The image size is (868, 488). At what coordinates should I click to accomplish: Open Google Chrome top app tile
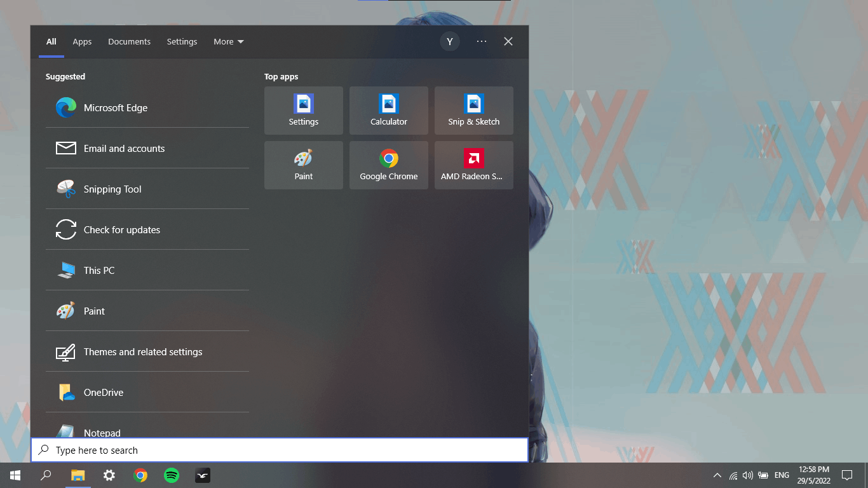coord(389,165)
